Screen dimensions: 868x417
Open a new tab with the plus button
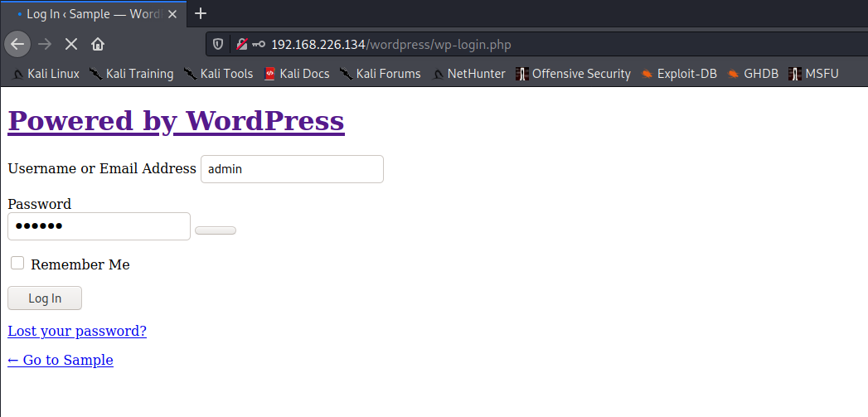pos(201,14)
